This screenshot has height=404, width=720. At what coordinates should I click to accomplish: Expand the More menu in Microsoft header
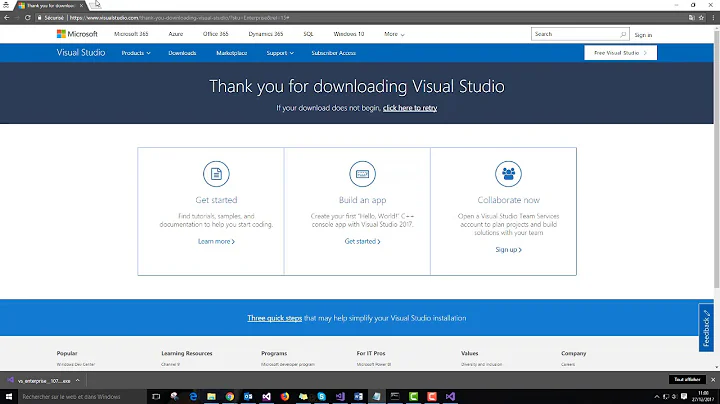pos(394,34)
